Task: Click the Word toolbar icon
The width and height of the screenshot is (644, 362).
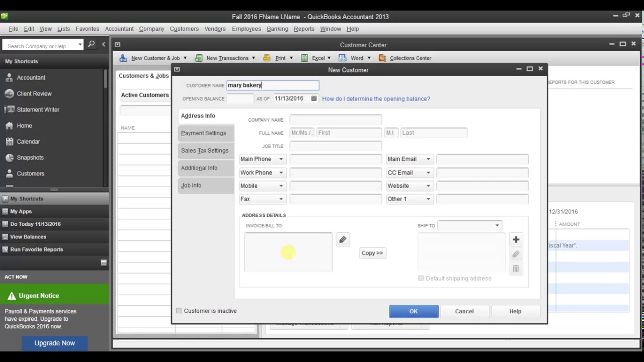Action: [343, 58]
